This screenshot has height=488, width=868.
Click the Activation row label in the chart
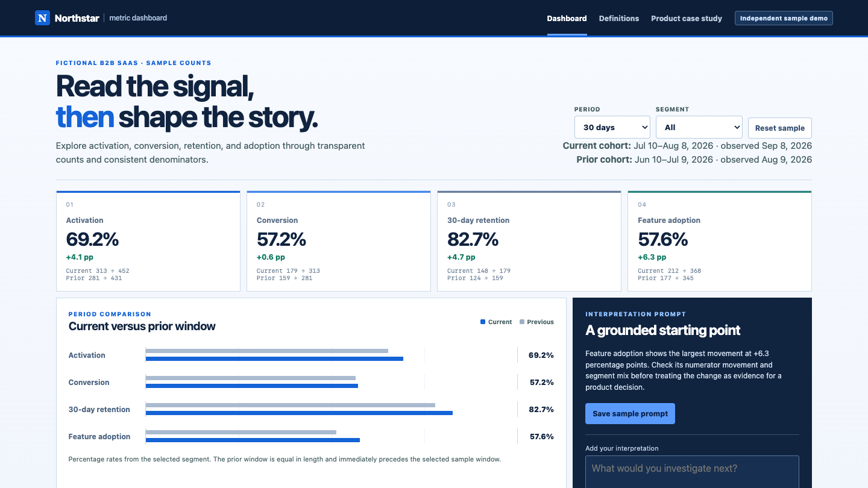(x=87, y=355)
